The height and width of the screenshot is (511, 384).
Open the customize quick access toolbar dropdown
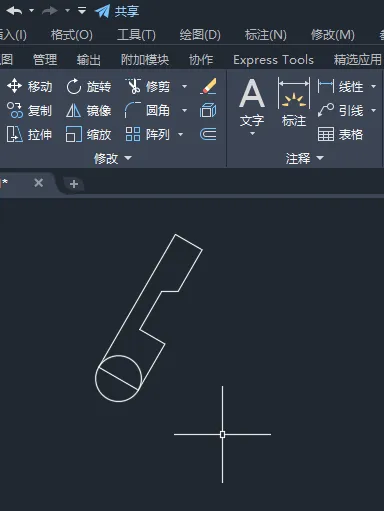pyautogui.click(x=82, y=11)
